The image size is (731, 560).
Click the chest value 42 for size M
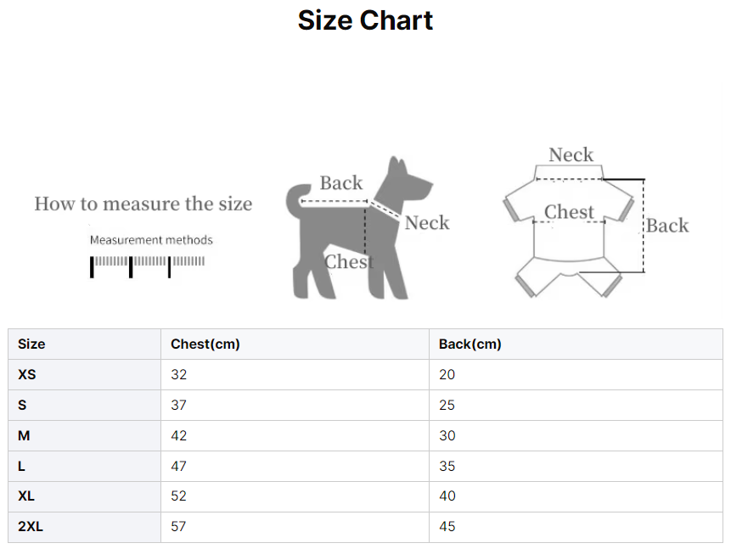[x=178, y=435]
